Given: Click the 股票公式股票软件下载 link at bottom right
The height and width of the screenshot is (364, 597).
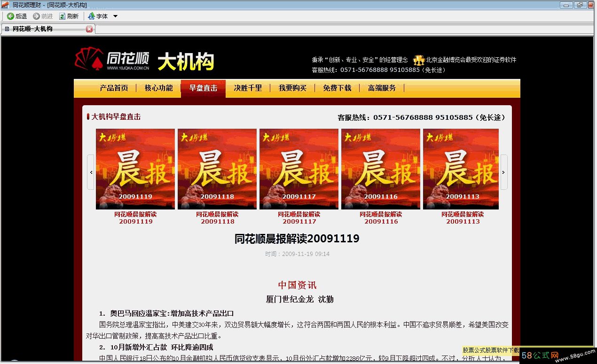Looking at the screenshot, I should point(491,350).
